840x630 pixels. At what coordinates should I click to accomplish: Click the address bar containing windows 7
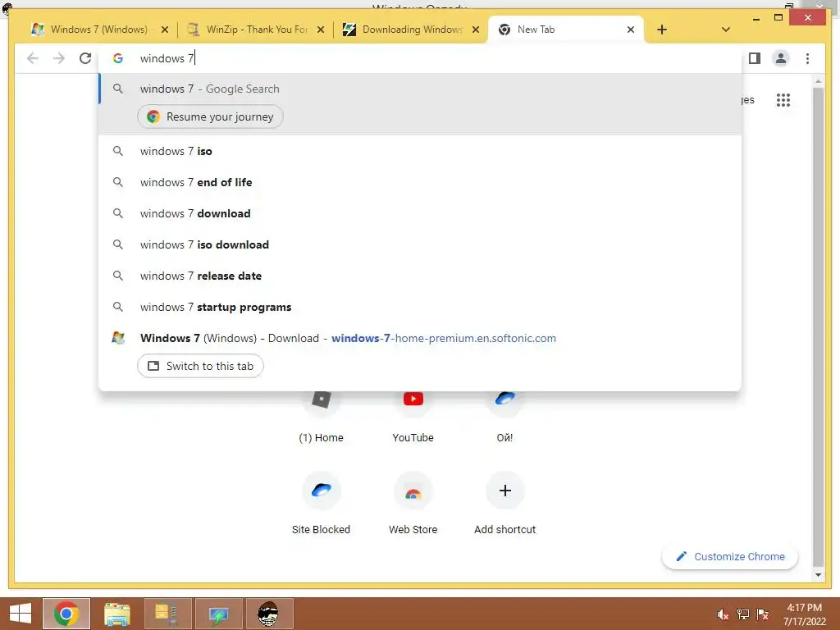click(x=420, y=58)
